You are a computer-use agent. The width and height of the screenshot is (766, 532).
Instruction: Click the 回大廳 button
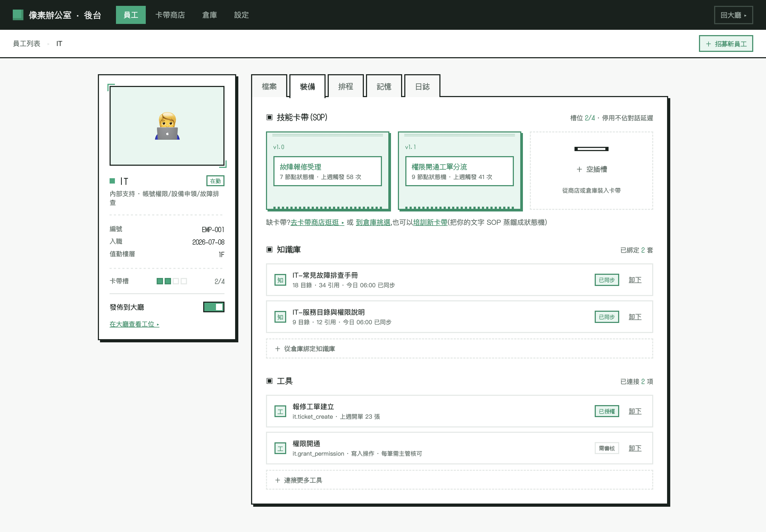click(x=733, y=15)
